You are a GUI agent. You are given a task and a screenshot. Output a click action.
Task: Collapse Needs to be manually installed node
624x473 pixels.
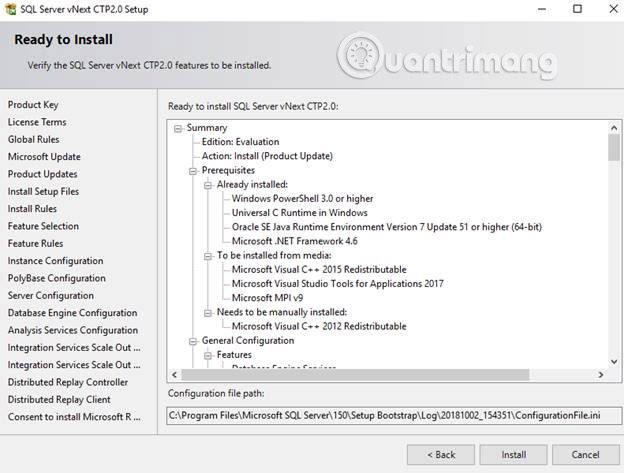coord(208,313)
